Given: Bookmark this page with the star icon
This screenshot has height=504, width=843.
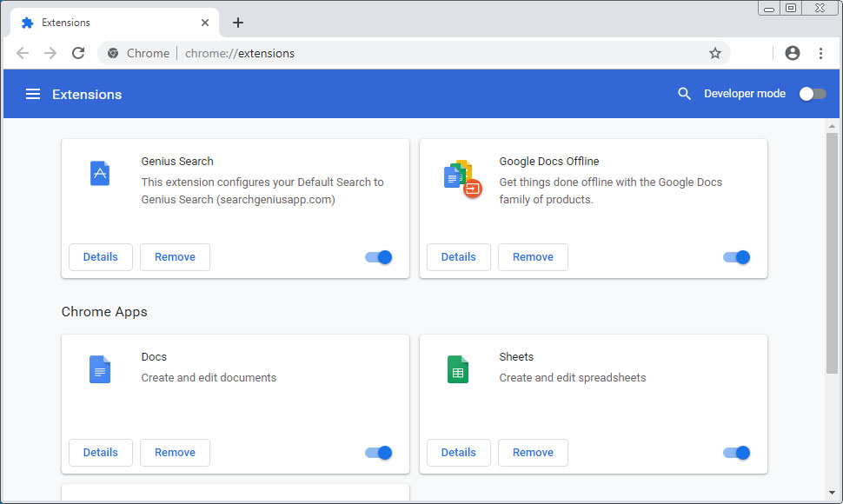Looking at the screenshot, I should [714, 53].
